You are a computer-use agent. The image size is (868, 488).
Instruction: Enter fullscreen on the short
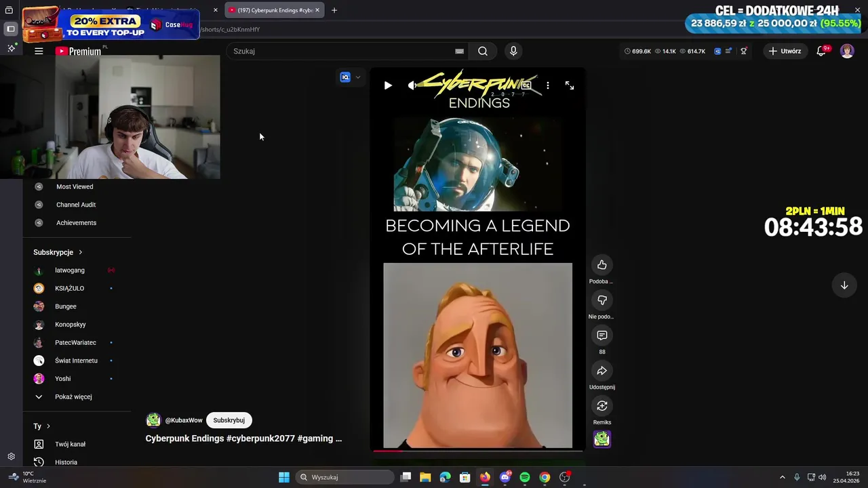click(570, 85)
